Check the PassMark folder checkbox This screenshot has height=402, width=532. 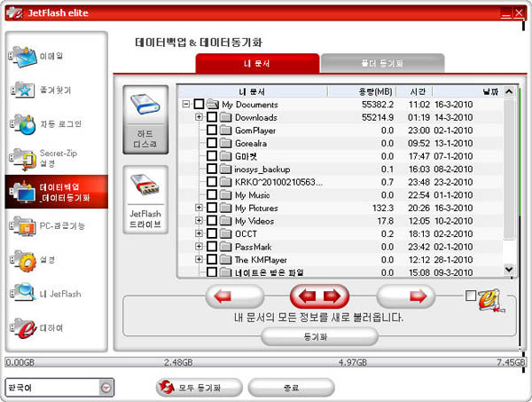click(212, 247)
